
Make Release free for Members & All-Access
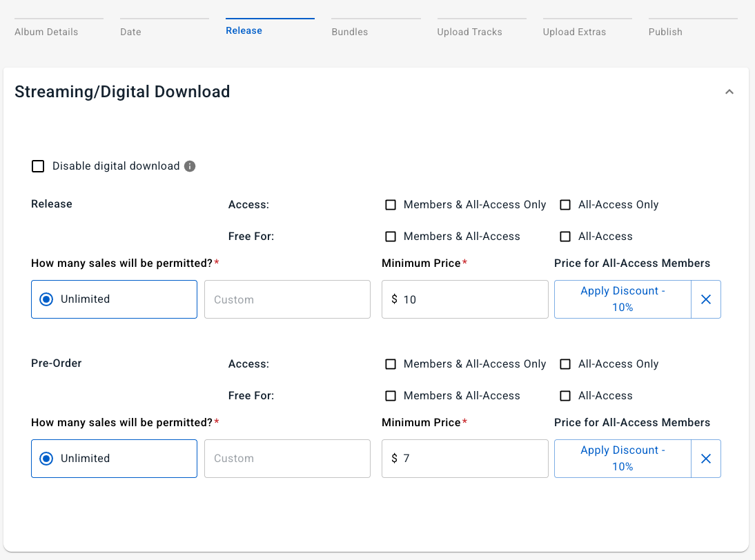[x=391, y=237]
